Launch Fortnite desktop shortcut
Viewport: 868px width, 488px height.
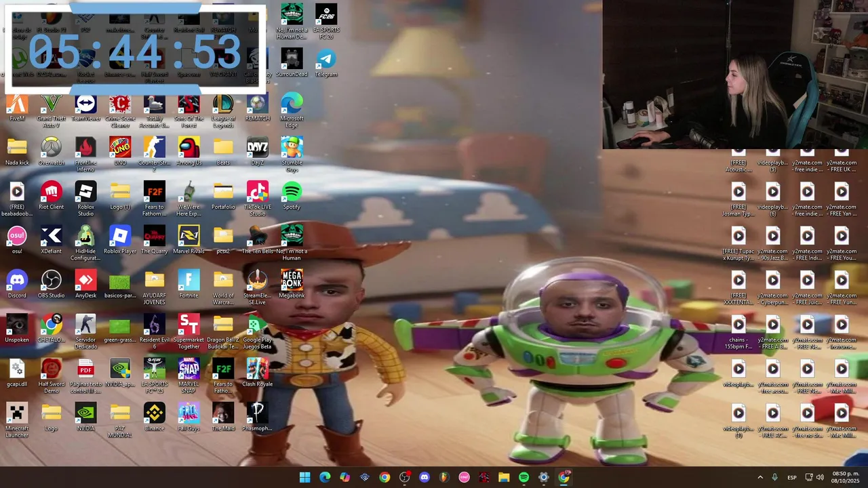pos(189,285)
